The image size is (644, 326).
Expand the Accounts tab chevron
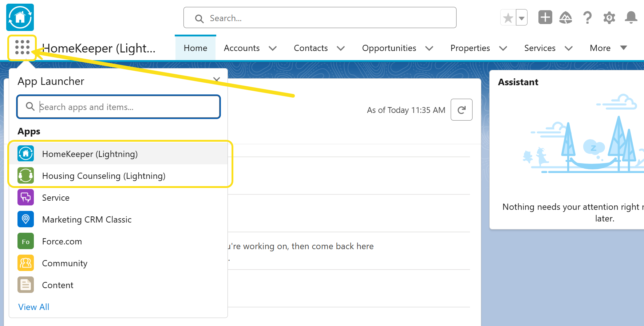click(x=273, y=48)
